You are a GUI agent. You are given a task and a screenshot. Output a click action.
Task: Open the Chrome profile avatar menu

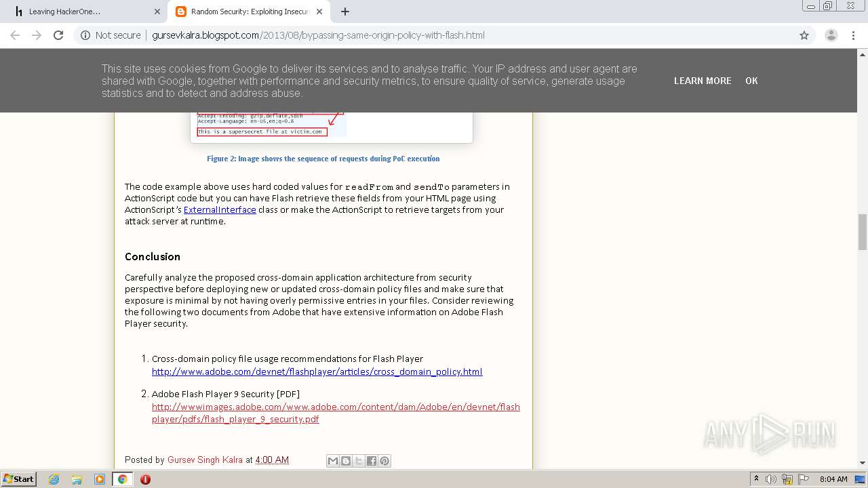tap(831, 35)
